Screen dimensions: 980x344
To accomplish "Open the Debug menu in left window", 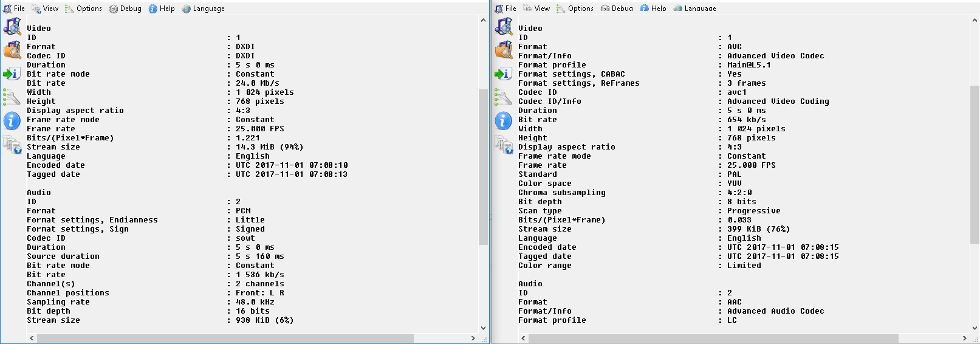I will point(125,9).
